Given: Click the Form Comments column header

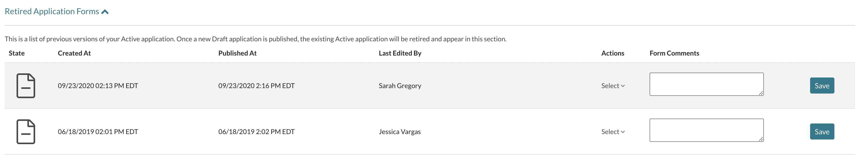Looking at the screenshot, I should coord(674,53).
